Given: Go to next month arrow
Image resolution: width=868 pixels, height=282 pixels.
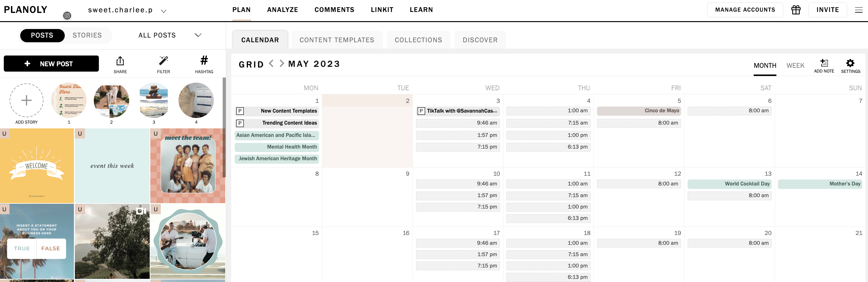Looking at the screenshot, I should [282, 63].
